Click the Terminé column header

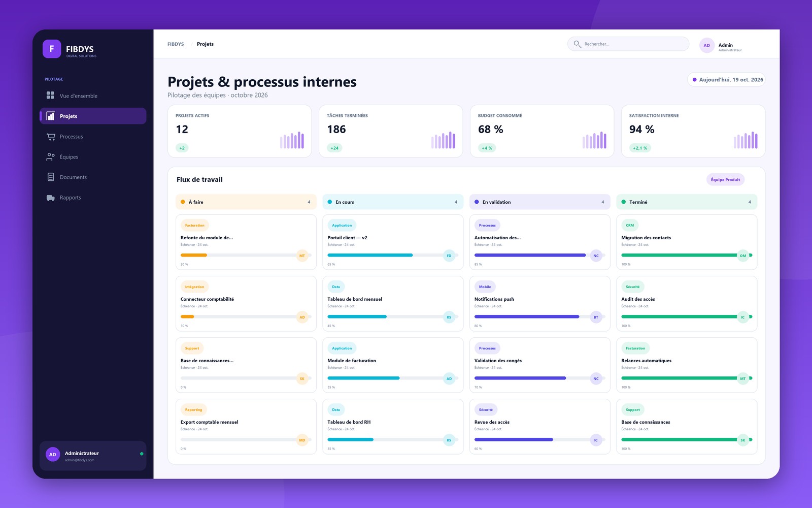(x=687, y=202)
